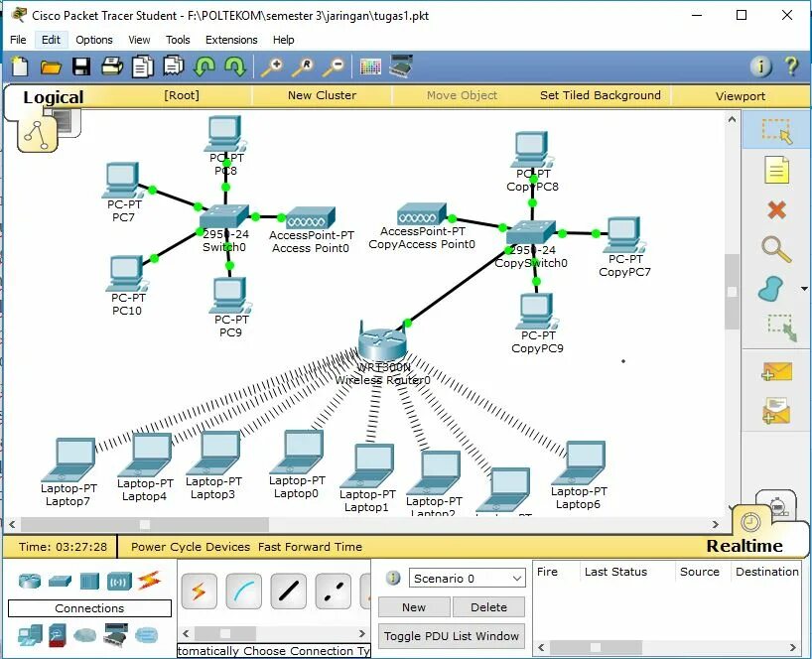Viewport: 812px width, 659px height.
Task: Choose the Select tool in right panel
Action: (x=777, y=130)
